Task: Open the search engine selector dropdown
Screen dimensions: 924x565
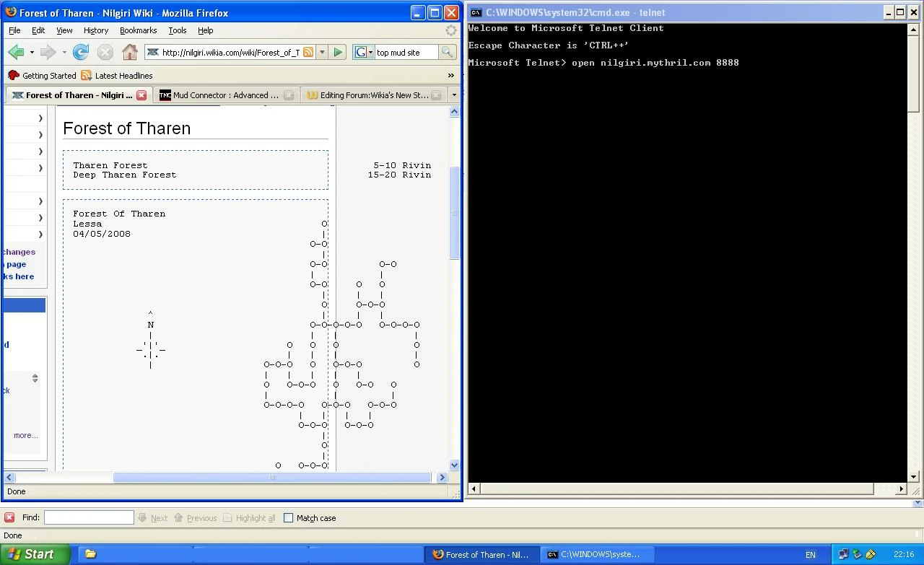Action: [364, 52]
